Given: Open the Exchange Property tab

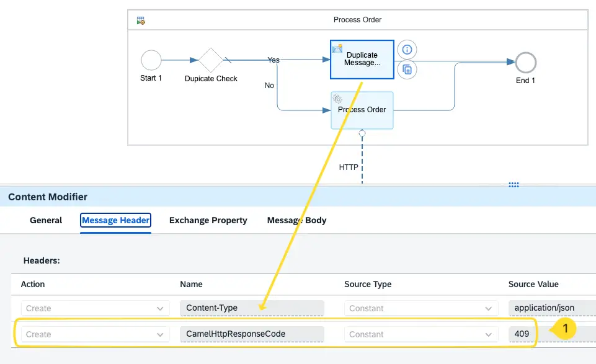Looking at the screenshot, I should click(x=208, y=220).
